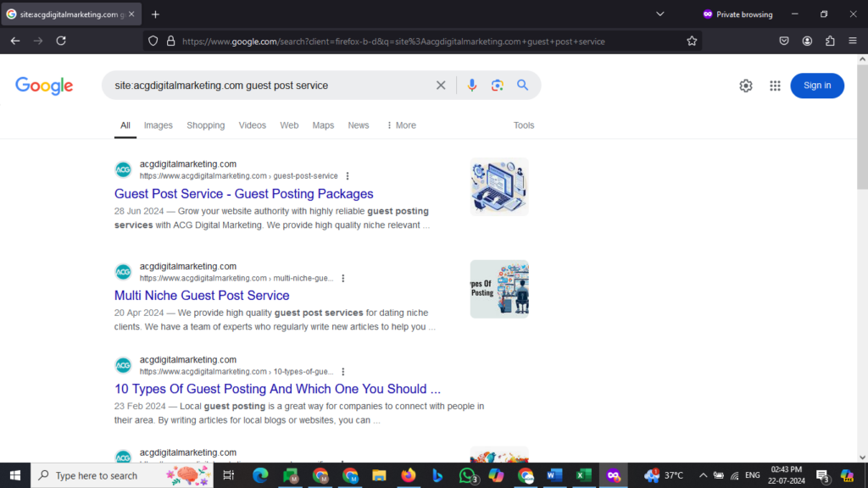
Task: Switch to the Shopping results tab
Action: (205, 125)
